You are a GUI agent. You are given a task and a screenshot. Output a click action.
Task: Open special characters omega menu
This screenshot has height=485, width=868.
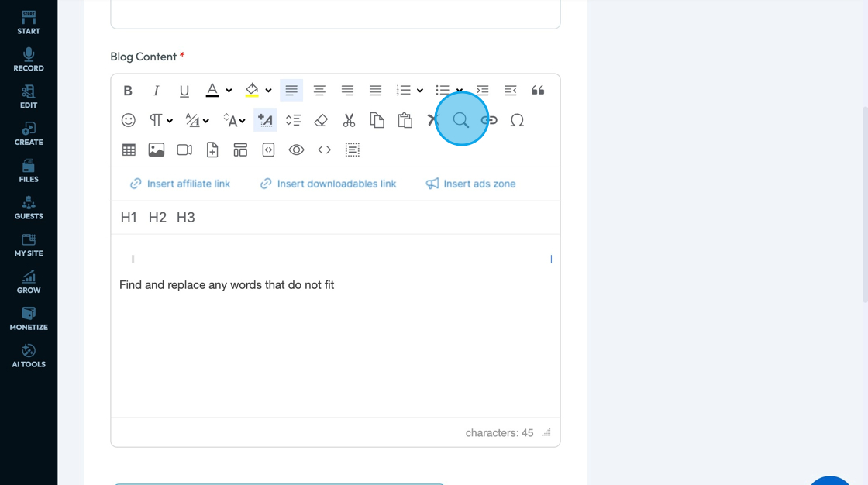coord(517,120)
